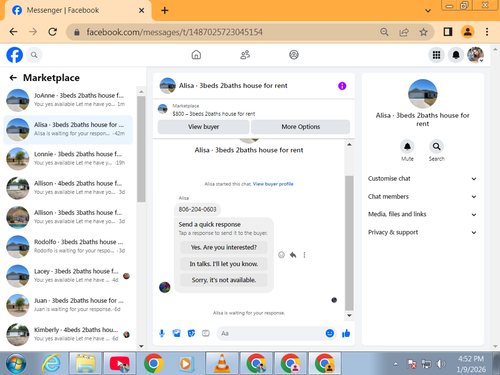This screenshot has width=500, height=375.
Task: Open Windows Explorer folder on taskbar
Action: (85, 363)
